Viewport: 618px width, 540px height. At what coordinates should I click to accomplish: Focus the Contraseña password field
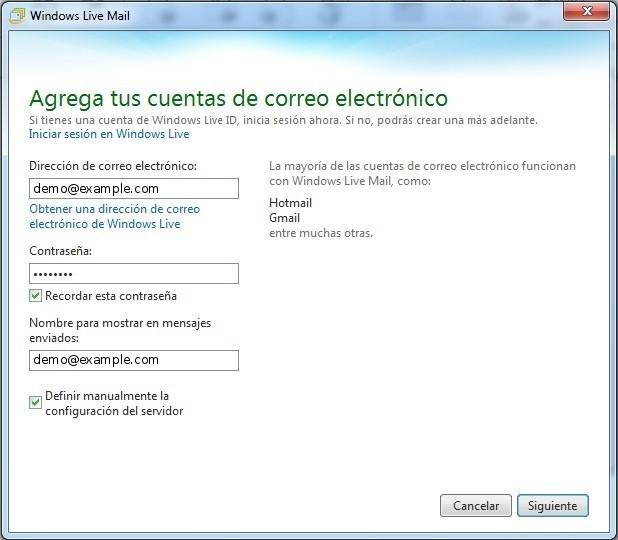(134, 274)
